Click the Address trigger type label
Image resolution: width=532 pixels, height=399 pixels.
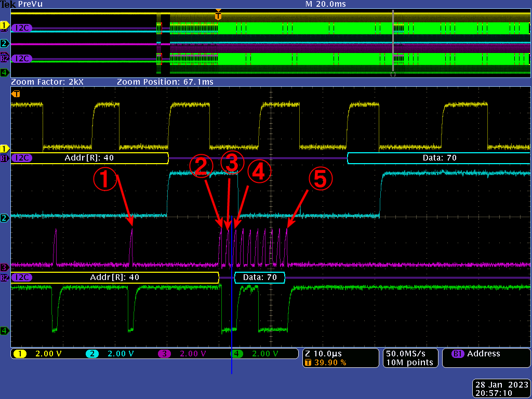tap(484, 354)
